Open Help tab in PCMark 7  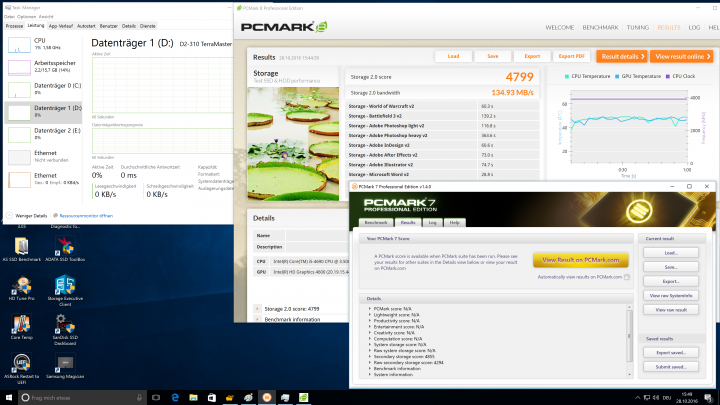[454, 223]
